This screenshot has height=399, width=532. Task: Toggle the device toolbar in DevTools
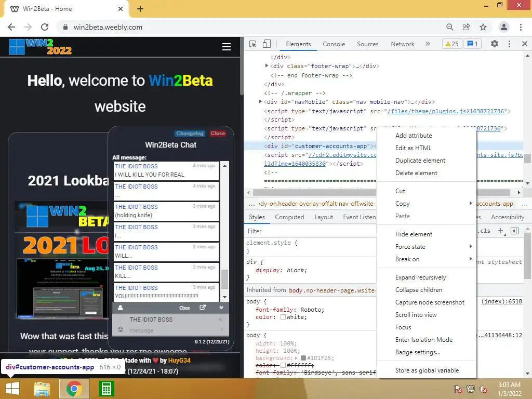click(x=267, y=44)
